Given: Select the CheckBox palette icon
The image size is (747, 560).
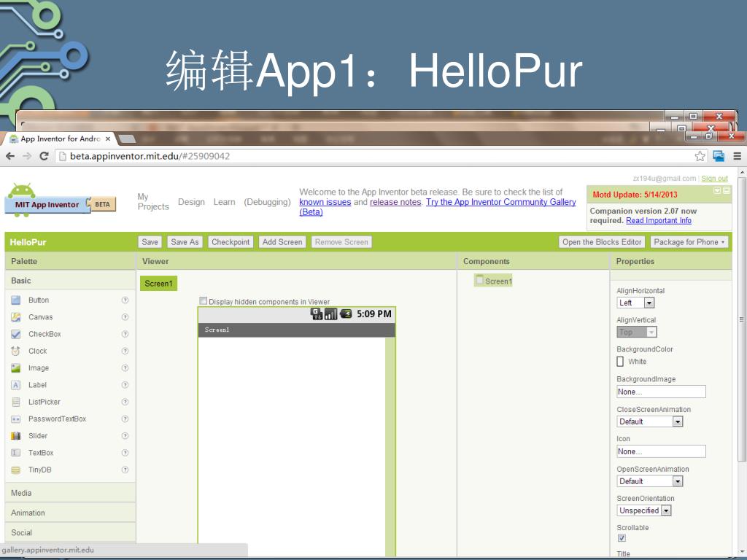Looking at the screenshot, I should coord(16,334).
